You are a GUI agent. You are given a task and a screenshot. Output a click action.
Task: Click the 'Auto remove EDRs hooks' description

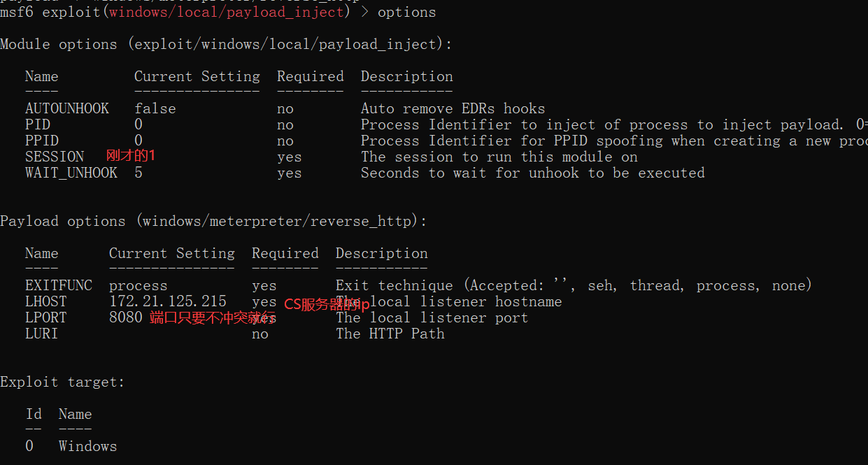pos(453,108)
